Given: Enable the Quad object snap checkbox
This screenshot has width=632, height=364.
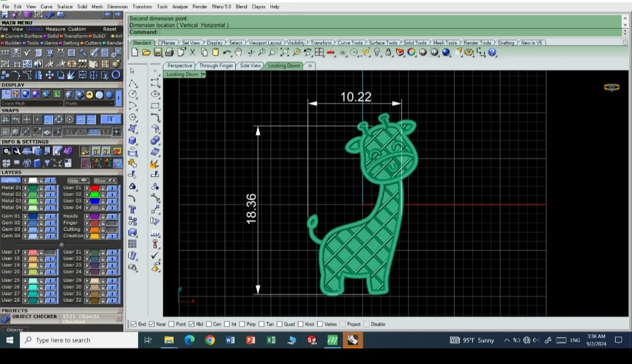Looking at the screenshot, I should click(x=279, y=324).
